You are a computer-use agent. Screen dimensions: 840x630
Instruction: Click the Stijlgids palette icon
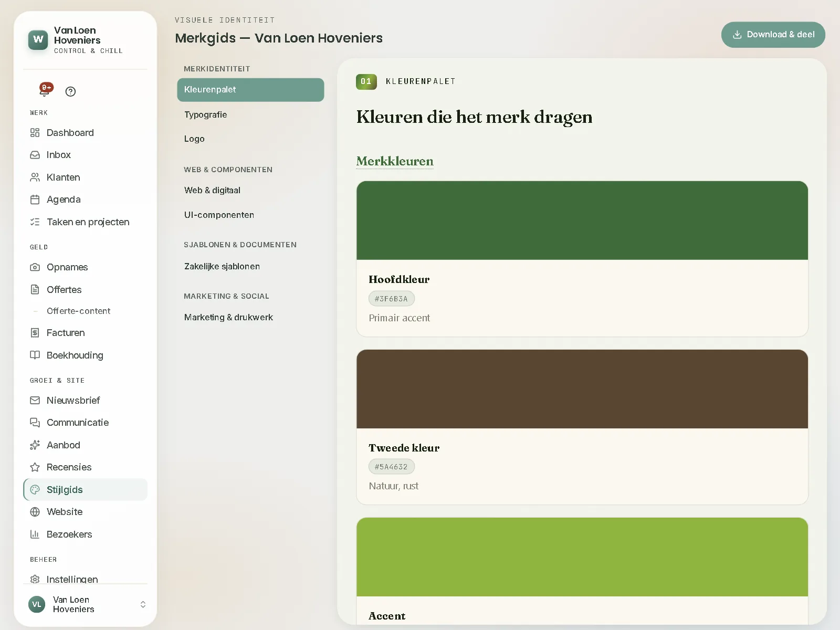35,490
